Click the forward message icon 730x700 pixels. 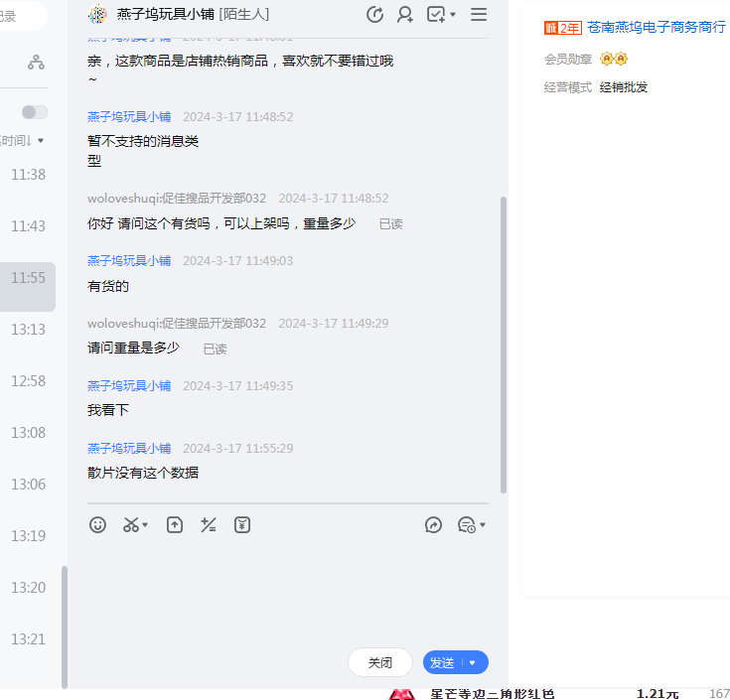tap(433, 525)
